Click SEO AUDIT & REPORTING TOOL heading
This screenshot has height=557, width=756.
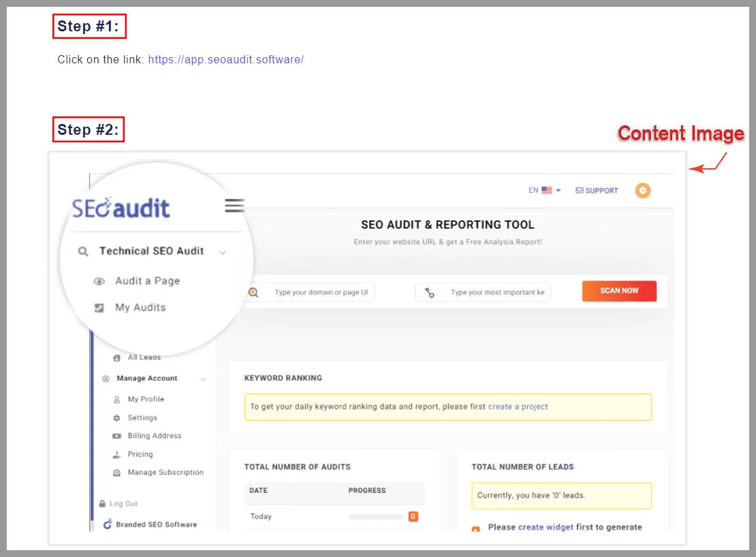[x=447, y=225]
